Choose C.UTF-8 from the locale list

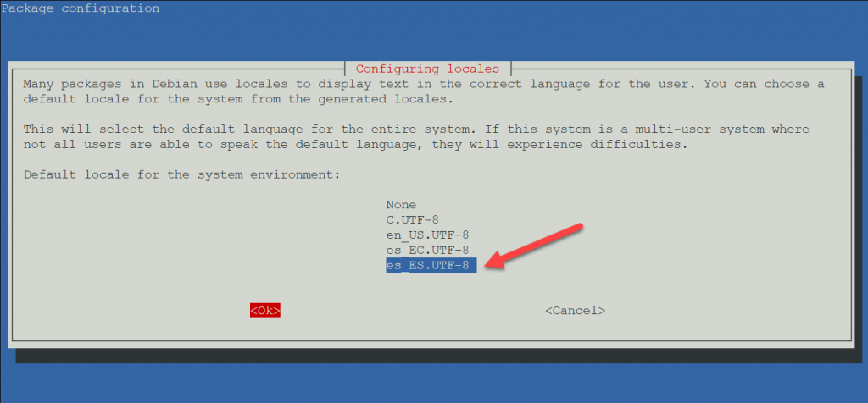pos(412,220)
